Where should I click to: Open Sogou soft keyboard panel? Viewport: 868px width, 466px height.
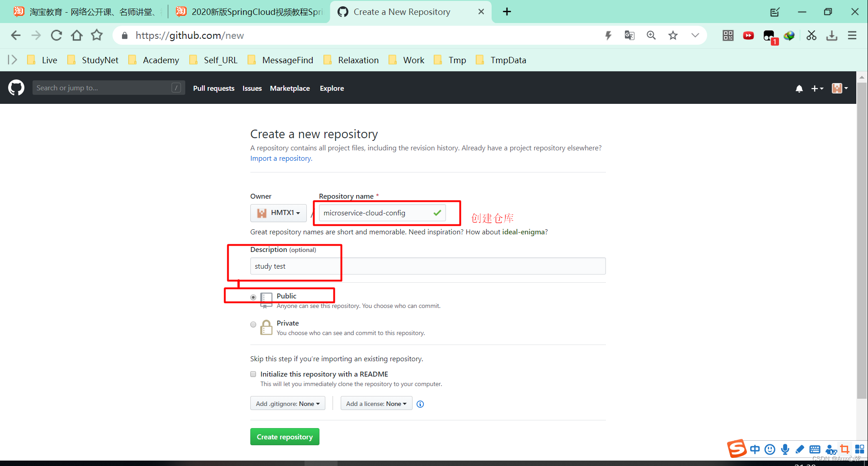coord(815,449)
